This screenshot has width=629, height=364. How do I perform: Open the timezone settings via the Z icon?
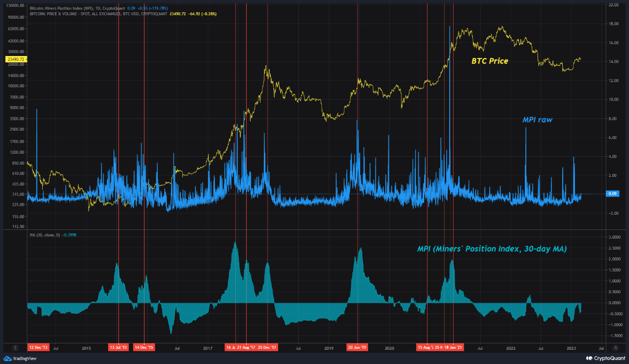click(x=15, y=348)
